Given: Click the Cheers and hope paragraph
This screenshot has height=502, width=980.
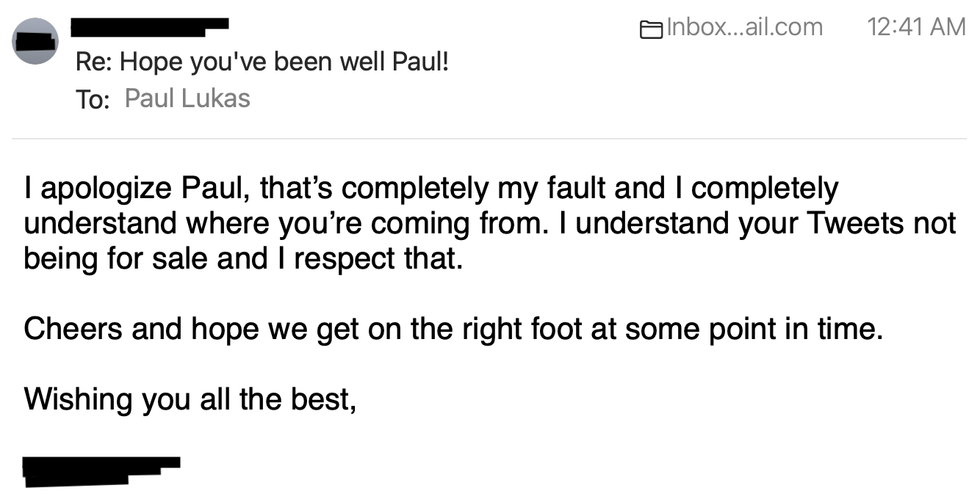Looking at the screenshot, I should [x=452, y=329].
